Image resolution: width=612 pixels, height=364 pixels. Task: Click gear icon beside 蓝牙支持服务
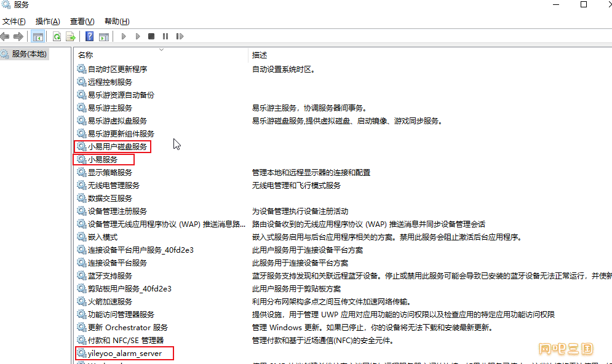click(81, 276)
